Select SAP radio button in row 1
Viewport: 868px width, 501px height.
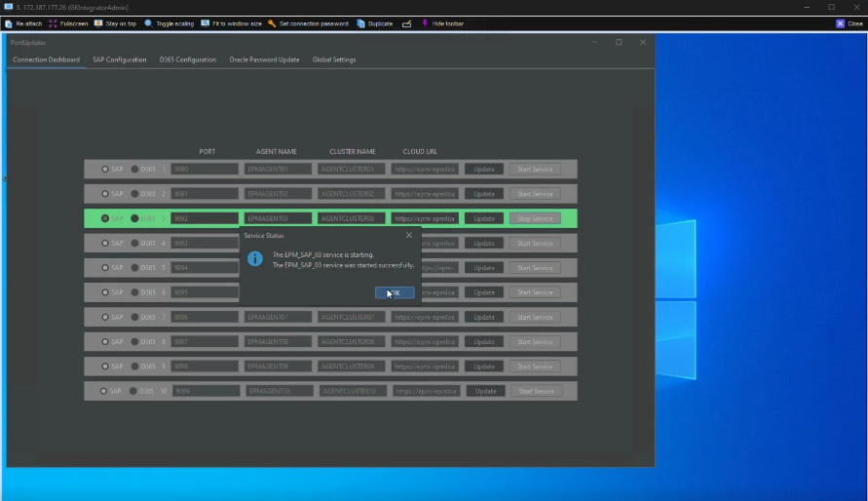105,170
